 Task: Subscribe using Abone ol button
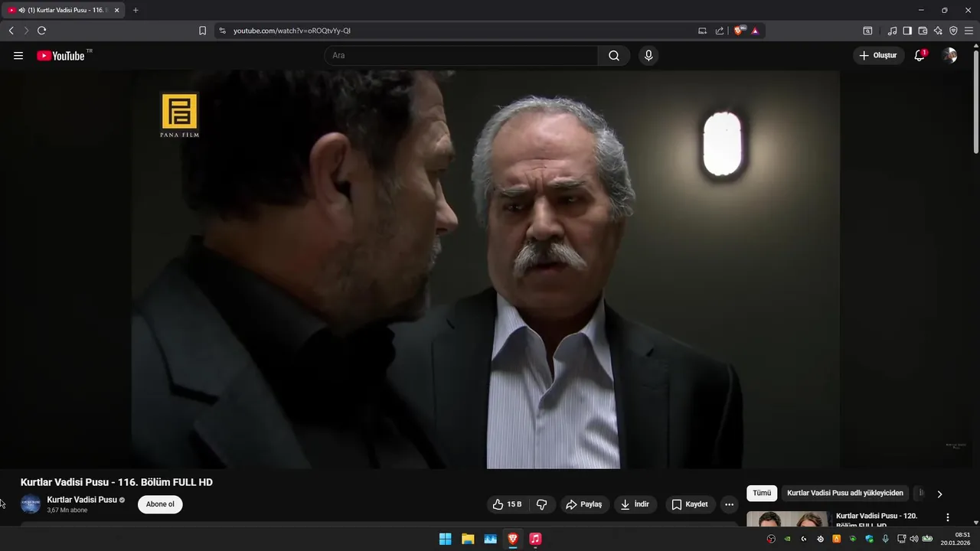(x=160, y=504)
